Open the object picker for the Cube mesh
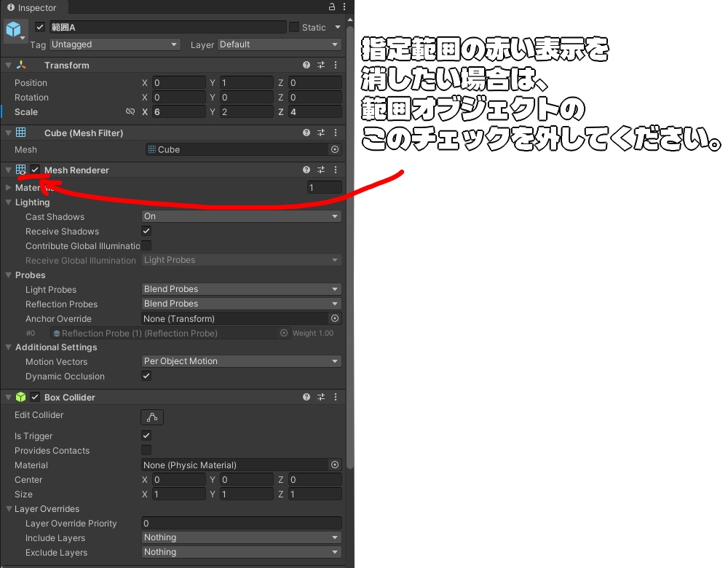Screen dimensions: 728x568 (x=334, y=149)
